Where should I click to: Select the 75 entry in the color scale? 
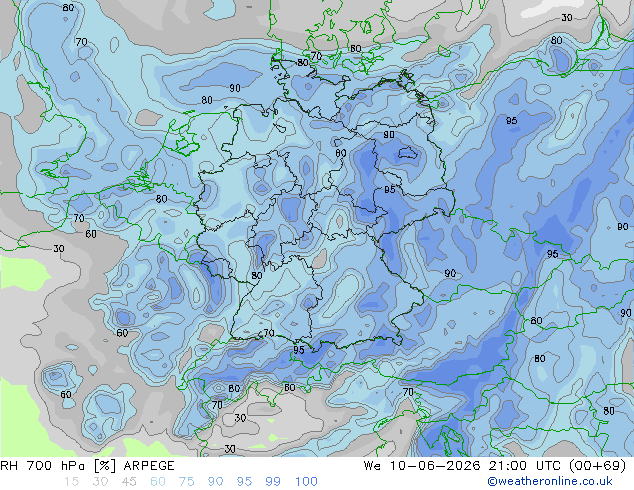(x=186, y=482)
